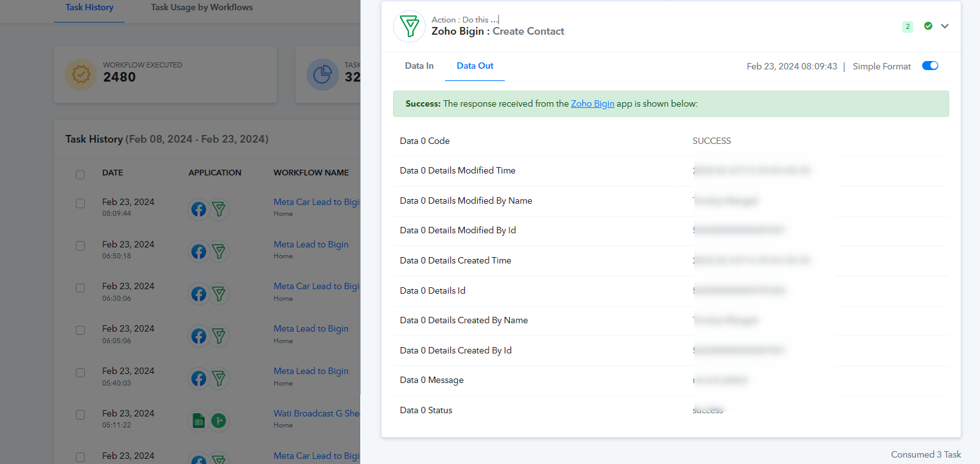Open the Wati Broadcast G Sheet workflow
The height and width of the screenshot is (464, 980).
click(x=317, y=413)
